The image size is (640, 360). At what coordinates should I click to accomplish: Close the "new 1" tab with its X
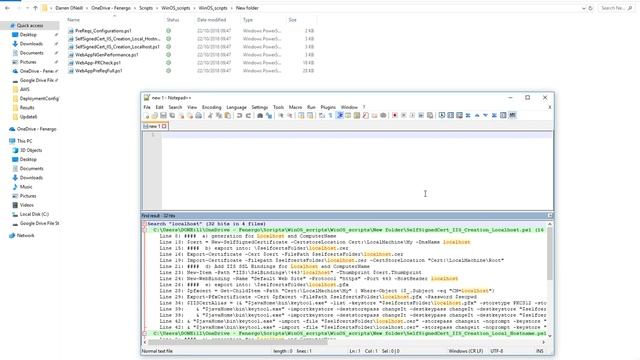[164, 127]
